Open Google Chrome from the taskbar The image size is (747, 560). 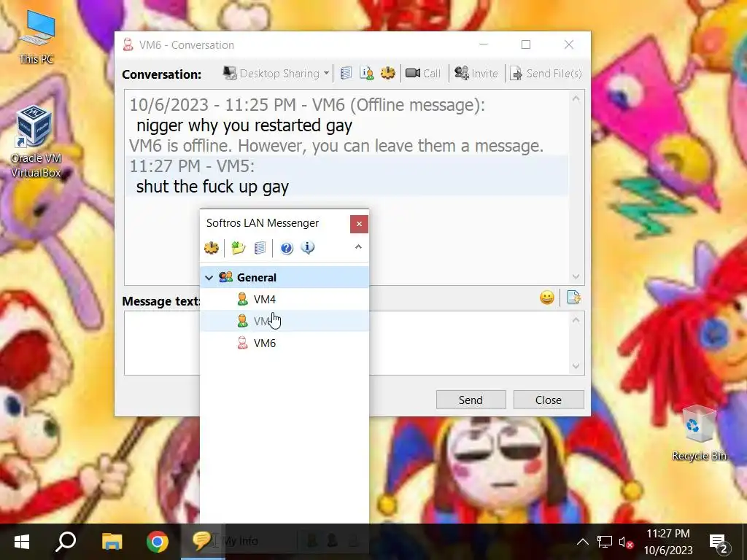158,542
